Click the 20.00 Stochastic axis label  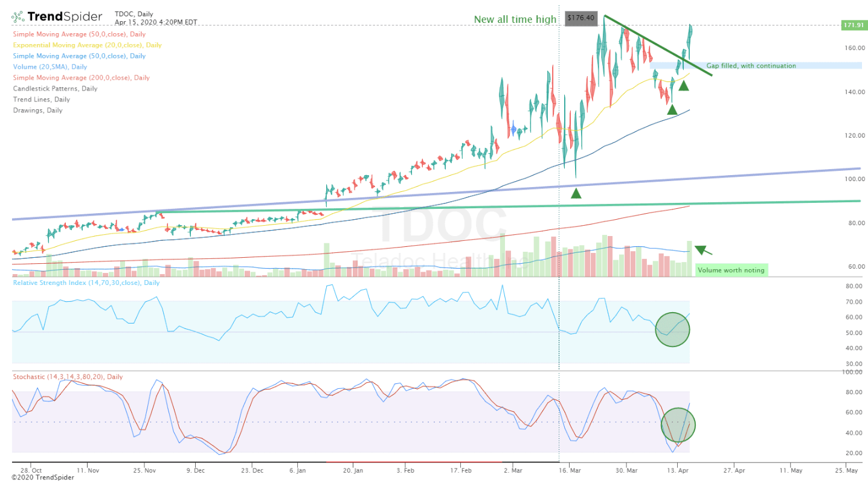[x=854, y=453]
